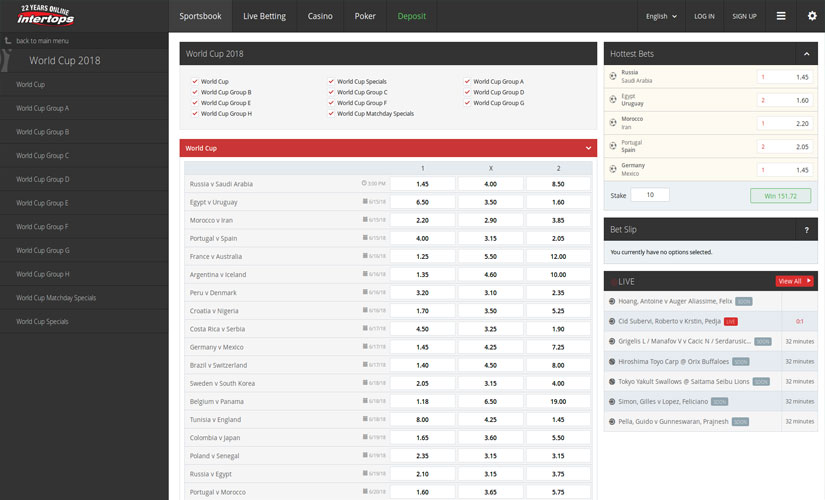Screen dimensions: 825x500
Task: Click baseball icon beside Hiroshima Toyo Carp
Action: pyautogui.click(x=612, y=362)
